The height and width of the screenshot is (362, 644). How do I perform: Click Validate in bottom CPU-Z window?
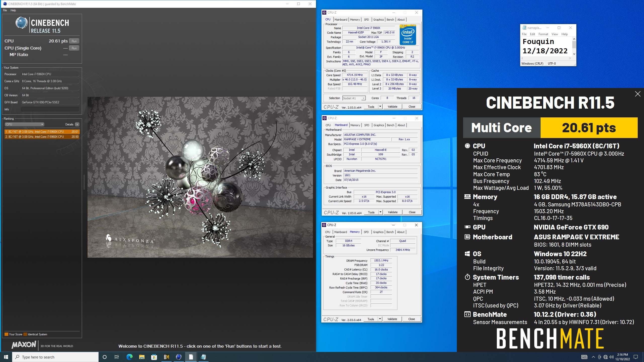(392, 319)
